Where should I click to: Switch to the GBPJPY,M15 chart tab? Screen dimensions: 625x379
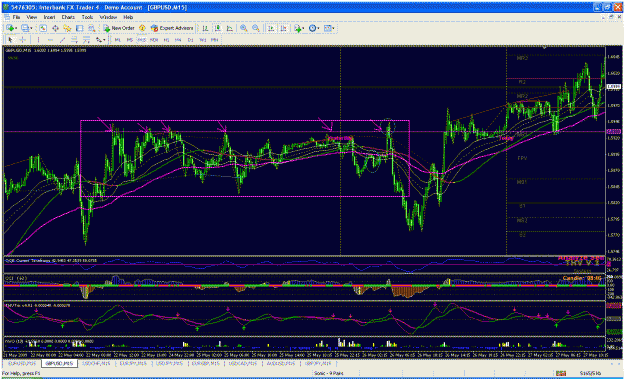(317, 363)
